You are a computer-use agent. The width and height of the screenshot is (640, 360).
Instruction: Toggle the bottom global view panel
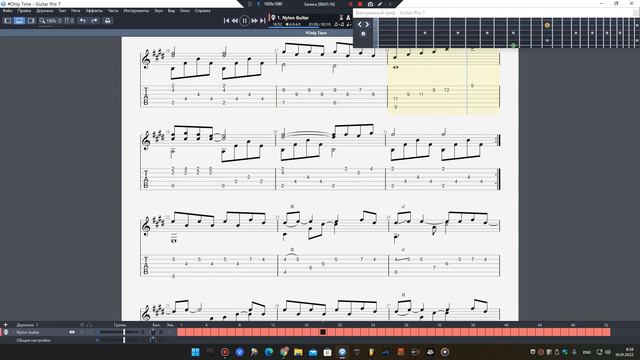[19, 20]
